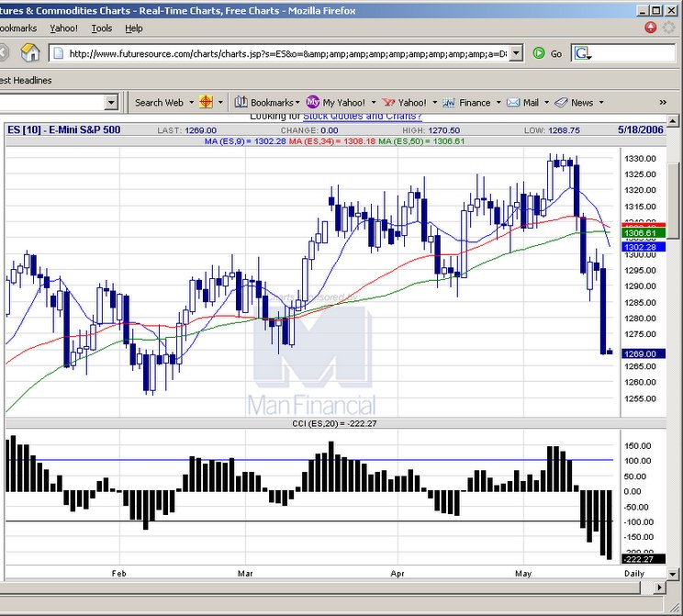
Task: Click the Mail envelope icon
Action: [513, 103]
